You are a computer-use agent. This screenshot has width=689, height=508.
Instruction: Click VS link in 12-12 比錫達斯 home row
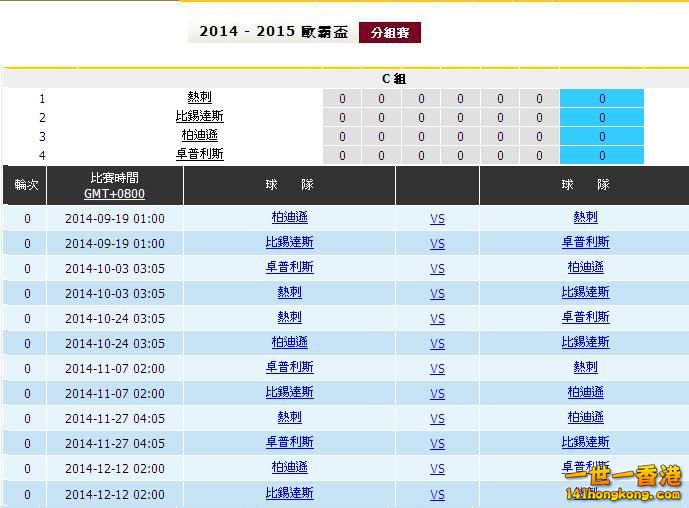437,495
